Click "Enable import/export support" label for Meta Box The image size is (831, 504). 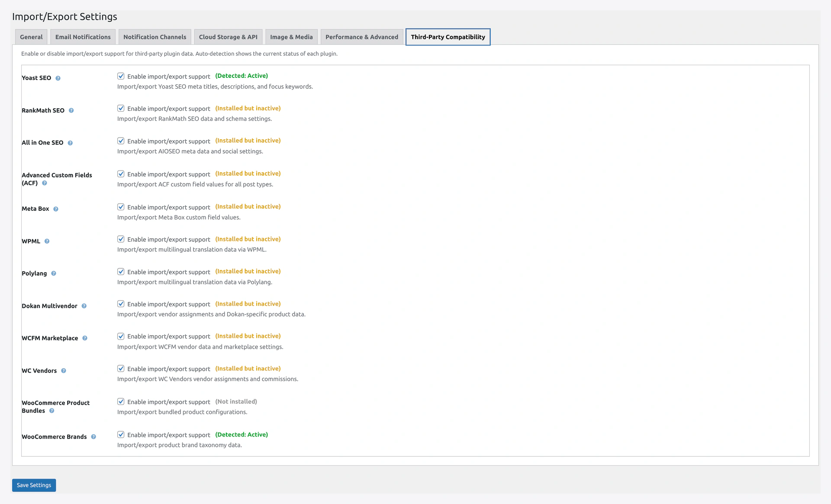pyautogui.click(x=169, y=207)
